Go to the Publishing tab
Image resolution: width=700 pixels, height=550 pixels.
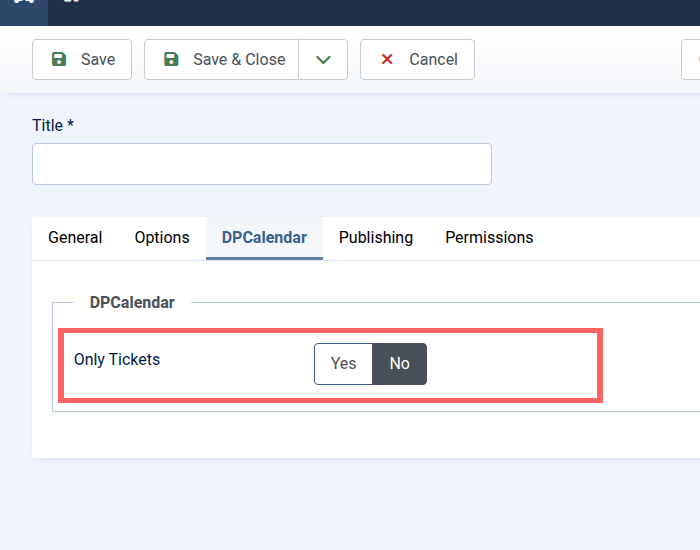pos(376,238)
